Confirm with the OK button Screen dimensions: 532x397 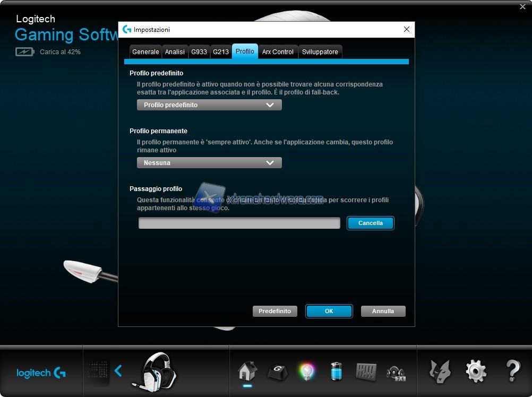[x=329, y=311]
